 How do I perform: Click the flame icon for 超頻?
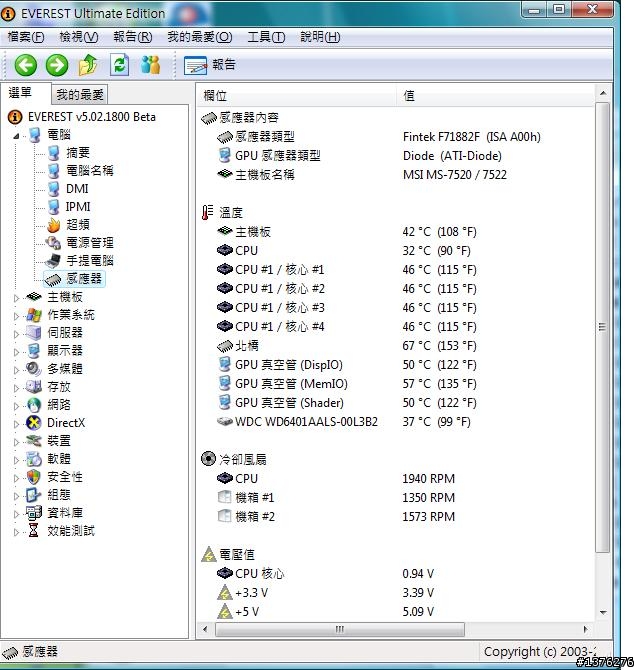coord(54,225)
